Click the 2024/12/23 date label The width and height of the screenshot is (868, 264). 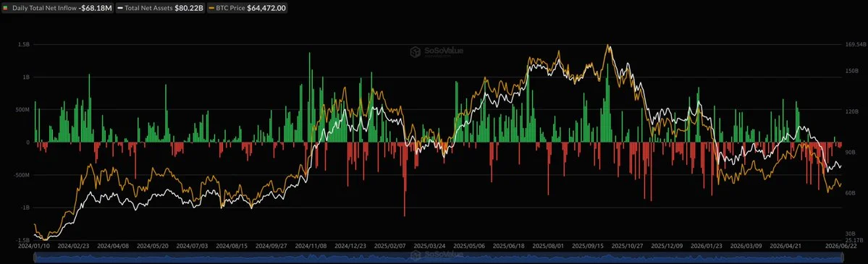350,245
